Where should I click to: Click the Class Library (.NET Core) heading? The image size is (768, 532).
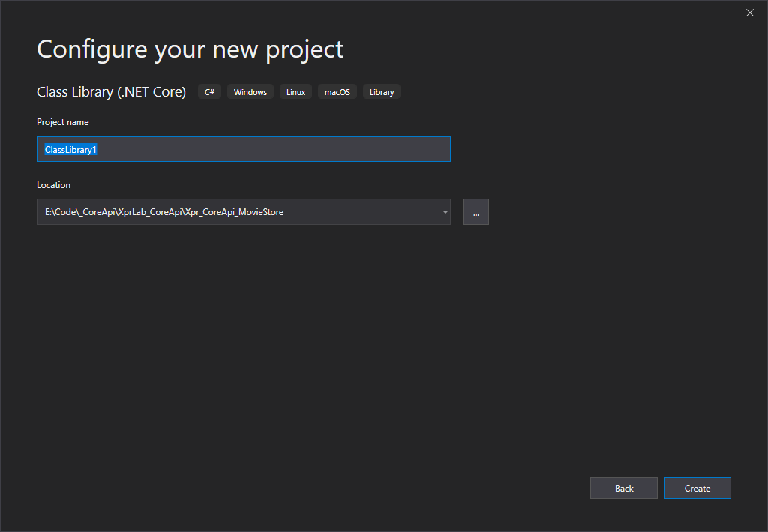(111, 91)
